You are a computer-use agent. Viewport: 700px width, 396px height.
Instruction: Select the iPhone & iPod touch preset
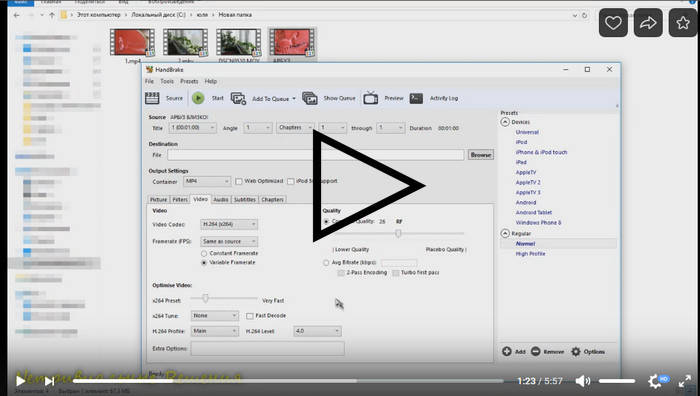(541, 152)
